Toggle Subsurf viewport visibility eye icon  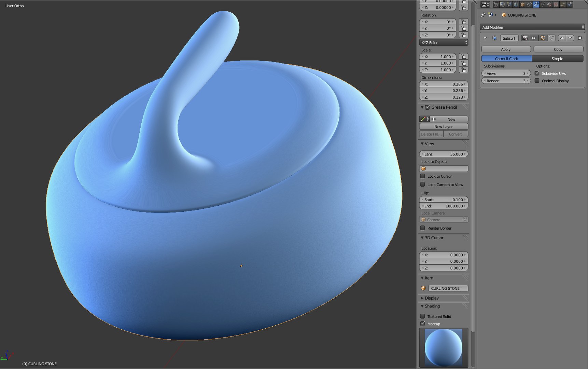(533, 38)
